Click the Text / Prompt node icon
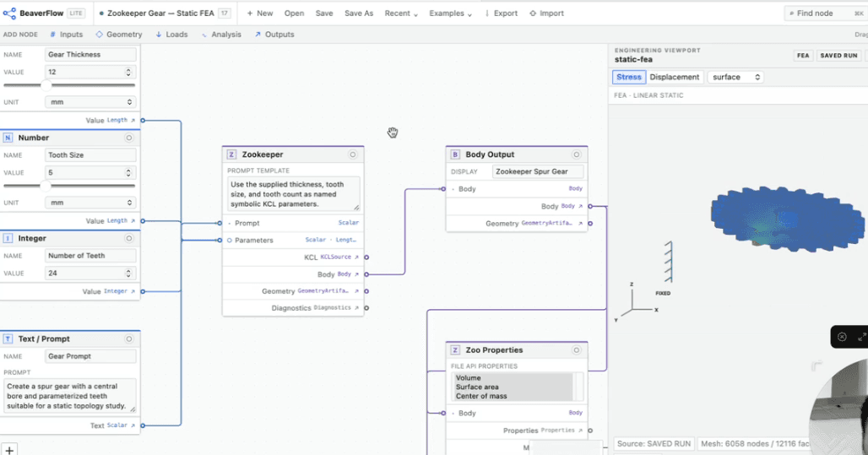Viewport: 868px width, 455px height. tap(8, 339)
